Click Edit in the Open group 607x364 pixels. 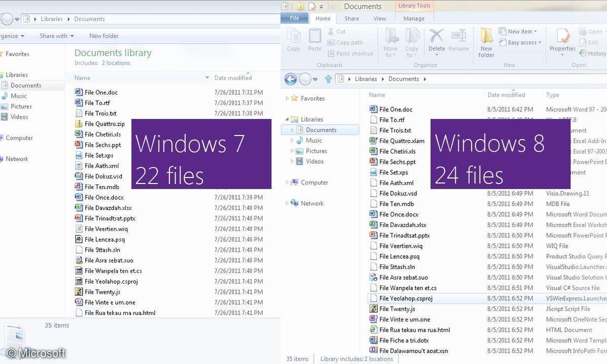pos(589,42)
